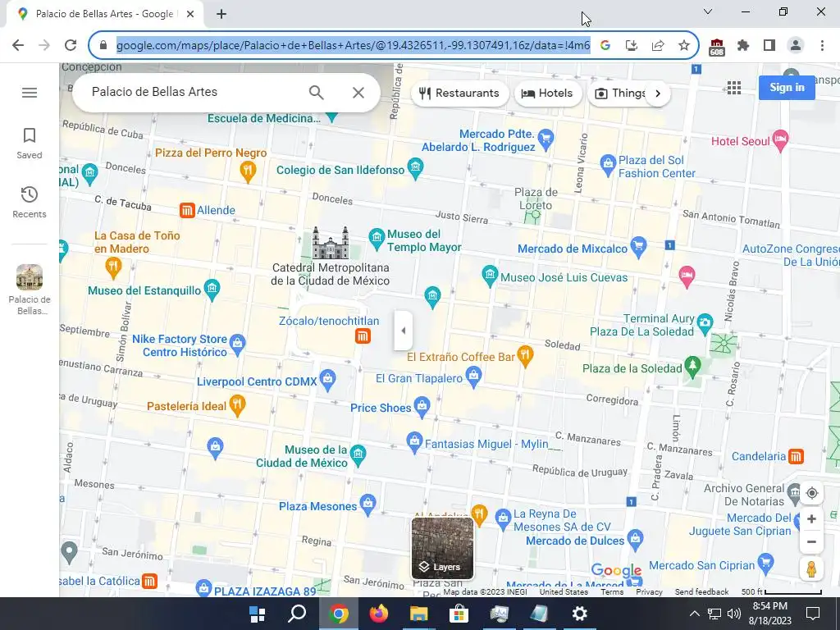Activate Street View Pegman
The width and height of the screenshot is (840, 630).
pos(811,568)
